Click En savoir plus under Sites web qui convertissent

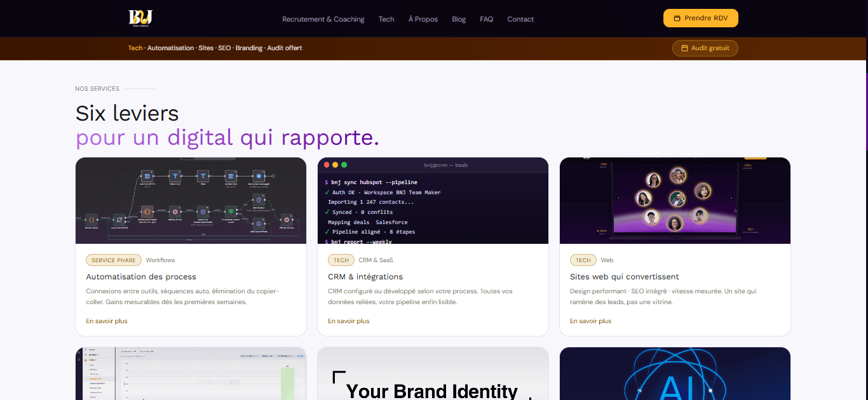pos(591,321)
